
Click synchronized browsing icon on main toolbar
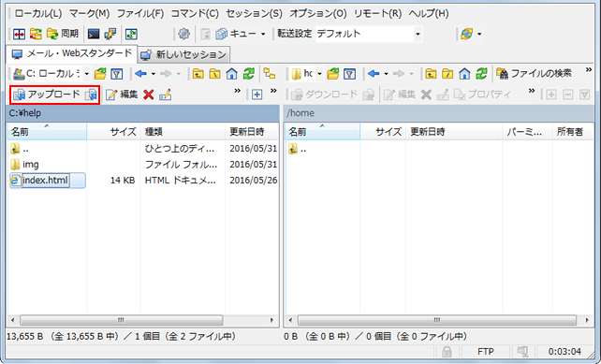tap(131, 34)
